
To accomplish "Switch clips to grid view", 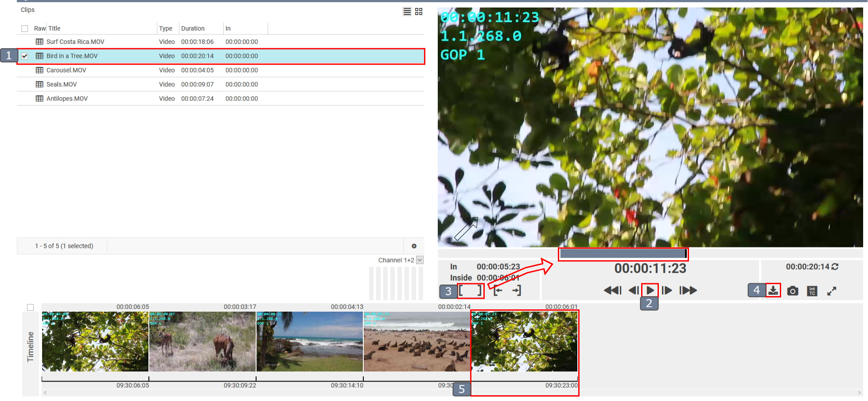I will tap(419, 12).
